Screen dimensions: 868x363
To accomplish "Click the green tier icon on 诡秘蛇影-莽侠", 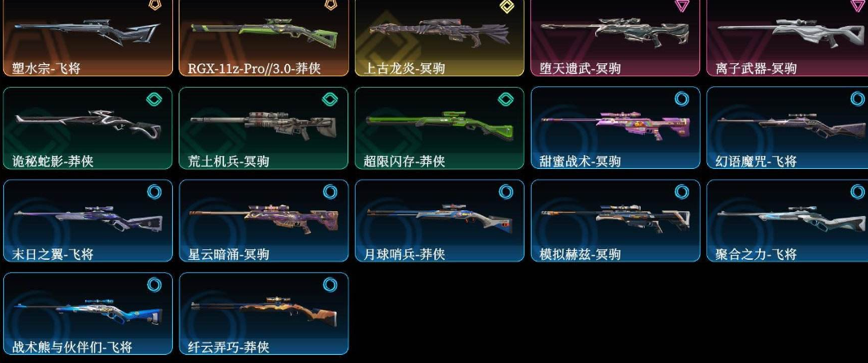I will pos(154,100).
